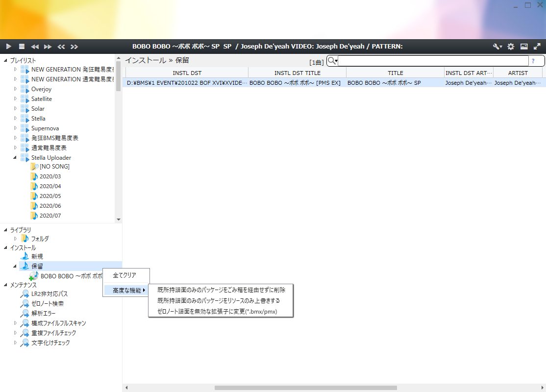
Task: Select the [NO SONG] folder icon
Action: [x=34, y=167]
